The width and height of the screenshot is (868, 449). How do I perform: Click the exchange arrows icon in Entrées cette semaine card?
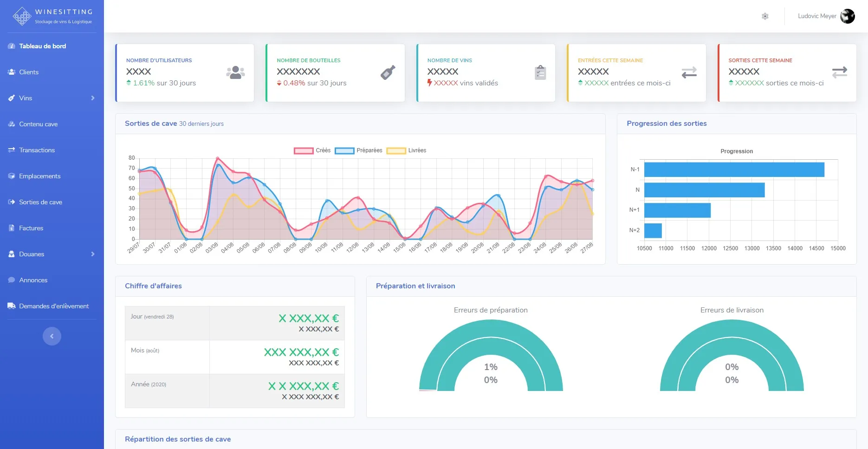(689, 72)
